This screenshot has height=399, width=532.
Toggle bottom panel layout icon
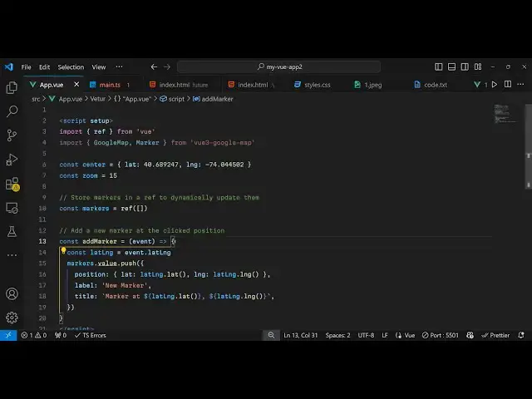[x=451, y=66]
